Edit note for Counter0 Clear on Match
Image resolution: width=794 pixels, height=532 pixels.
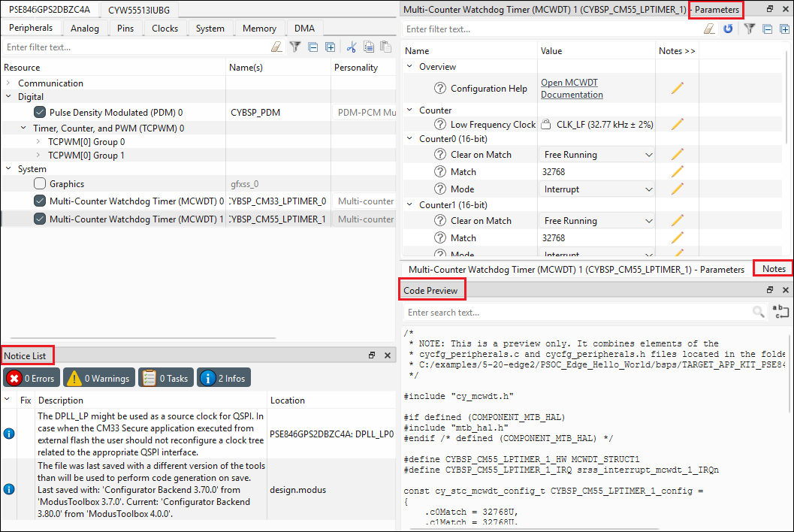pyautogui.click(x=678, y=155)
